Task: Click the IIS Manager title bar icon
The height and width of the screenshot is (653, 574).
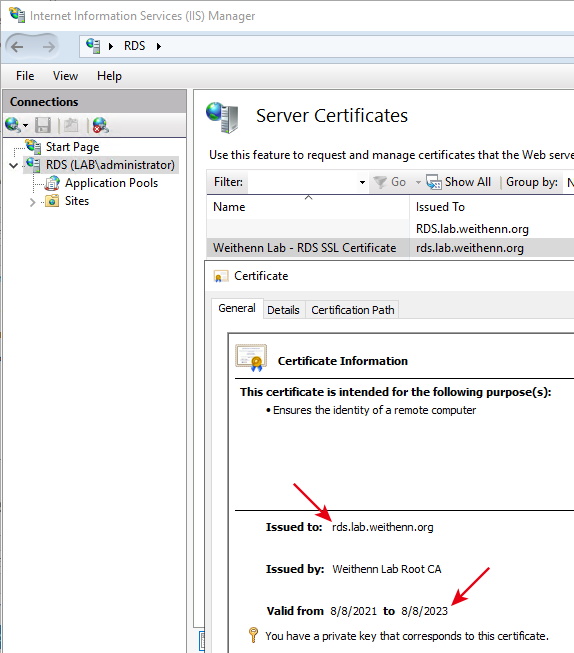Action: [17, 15]
